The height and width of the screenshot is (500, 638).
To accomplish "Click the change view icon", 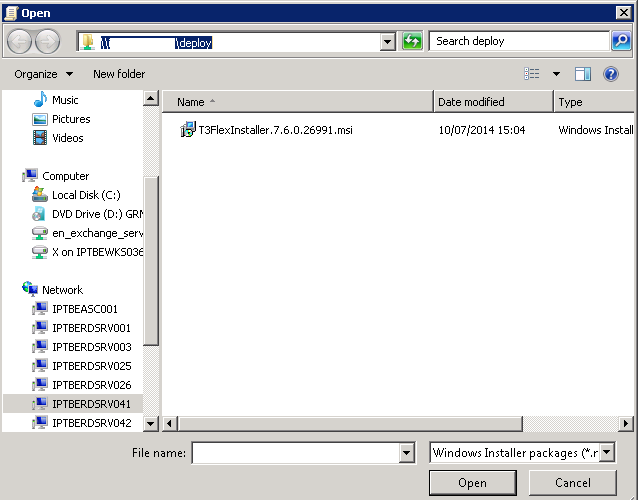I will (x=531, y=74).
